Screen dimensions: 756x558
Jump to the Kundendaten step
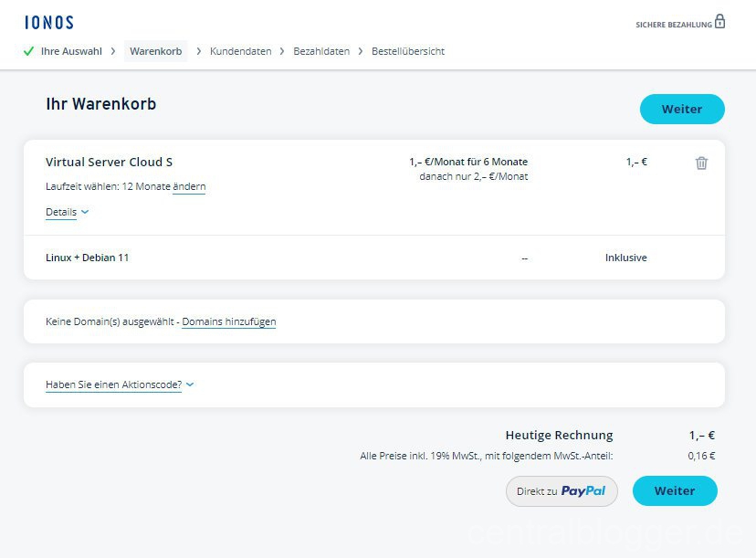point(240,51)
